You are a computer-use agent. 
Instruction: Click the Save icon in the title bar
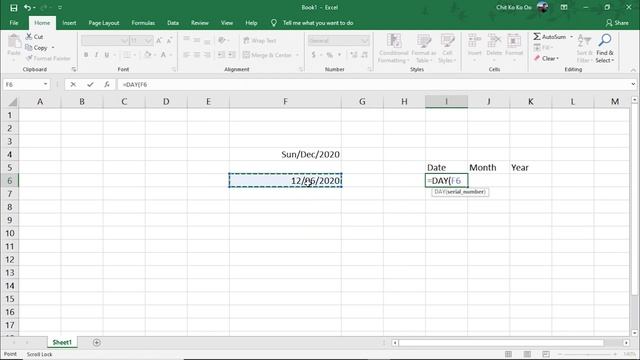click(x=13, y=7)
